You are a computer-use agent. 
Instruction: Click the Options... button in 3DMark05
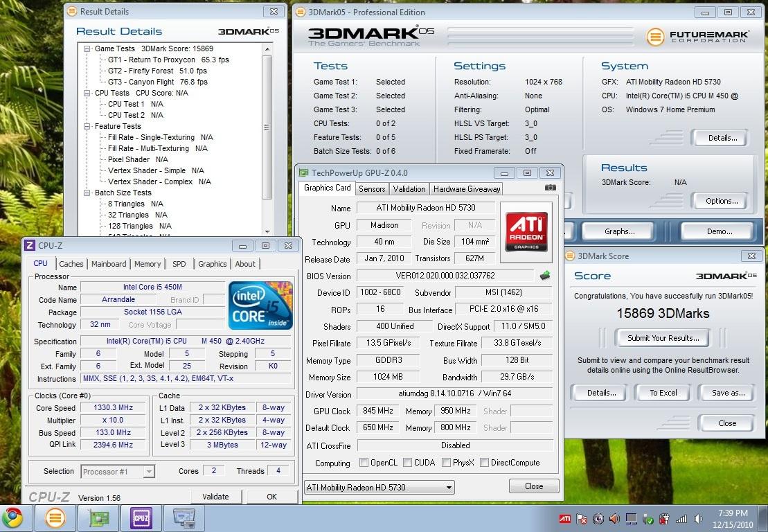click(722, 201)
